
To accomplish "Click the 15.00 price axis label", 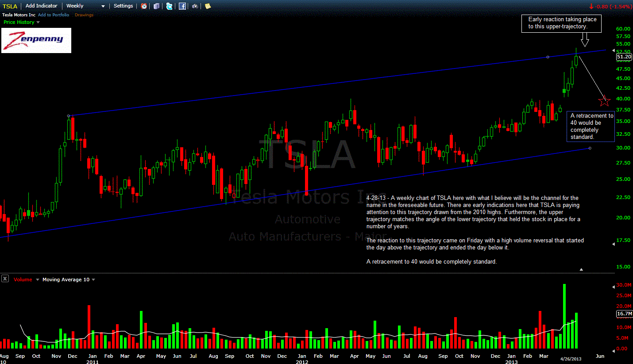I will 623,267.
